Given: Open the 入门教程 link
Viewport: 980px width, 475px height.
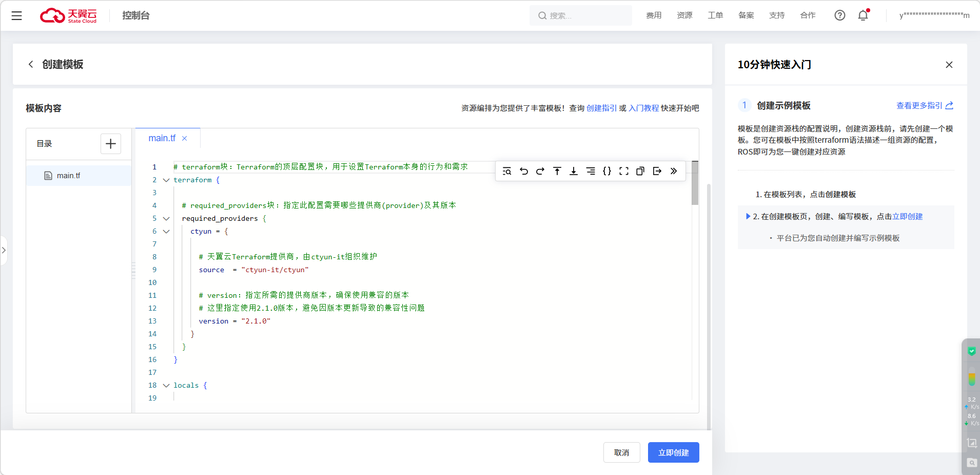Looking at the screenshot, I should 643,108.
